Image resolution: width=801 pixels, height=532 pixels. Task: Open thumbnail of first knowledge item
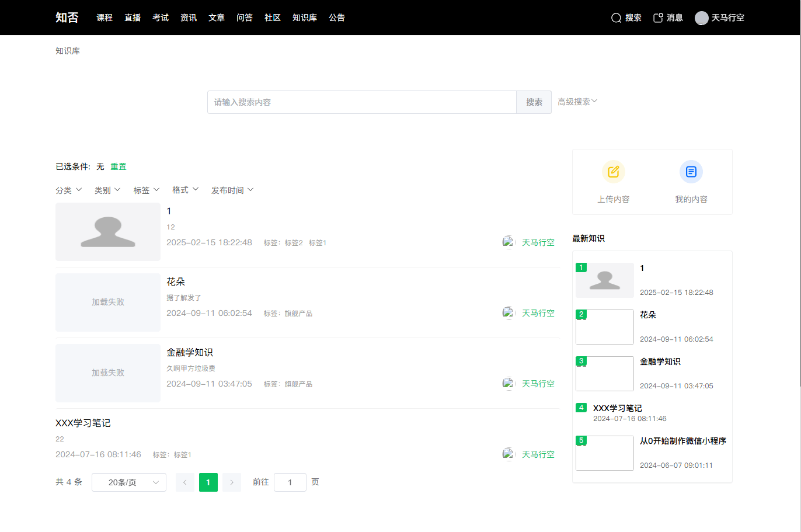(108, 232)
